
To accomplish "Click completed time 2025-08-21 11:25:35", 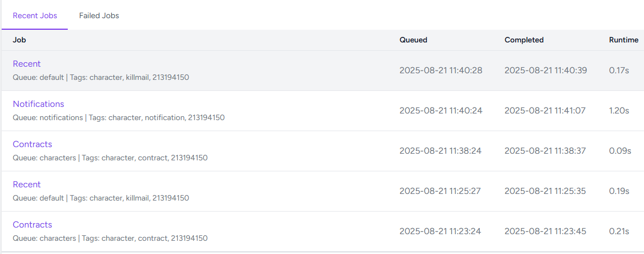I will pos(545,191).
